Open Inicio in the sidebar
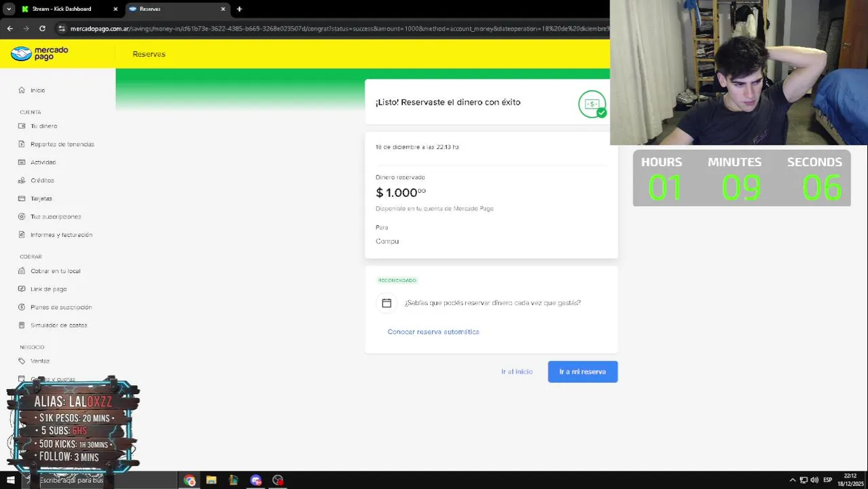Viewport: 868px width, 489px height. 37,90
